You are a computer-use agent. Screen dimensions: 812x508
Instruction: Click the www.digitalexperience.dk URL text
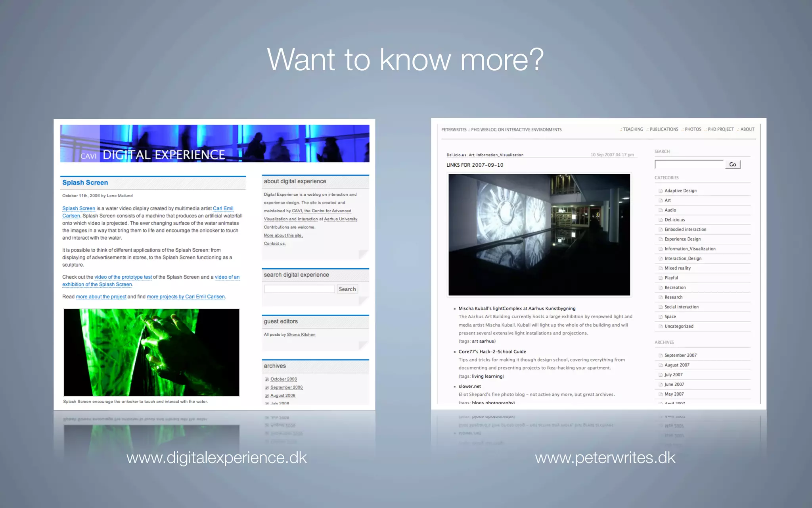pos(216,458)
